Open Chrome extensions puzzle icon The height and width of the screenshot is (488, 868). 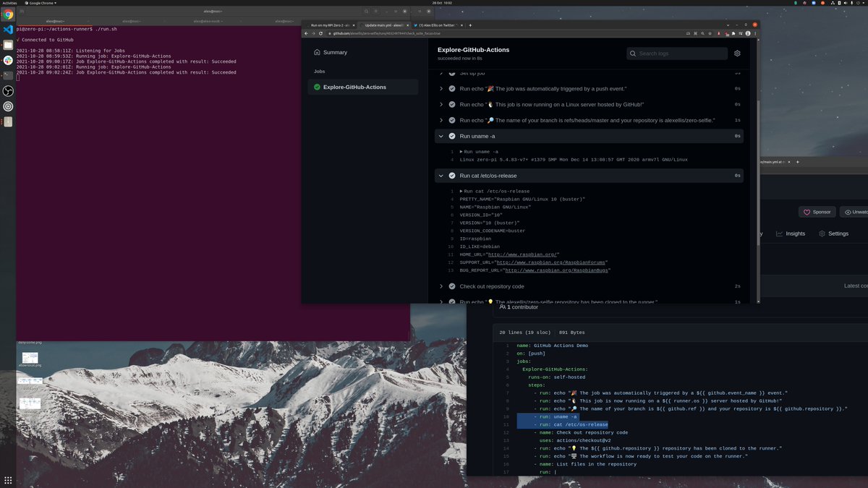click(733, 33)
